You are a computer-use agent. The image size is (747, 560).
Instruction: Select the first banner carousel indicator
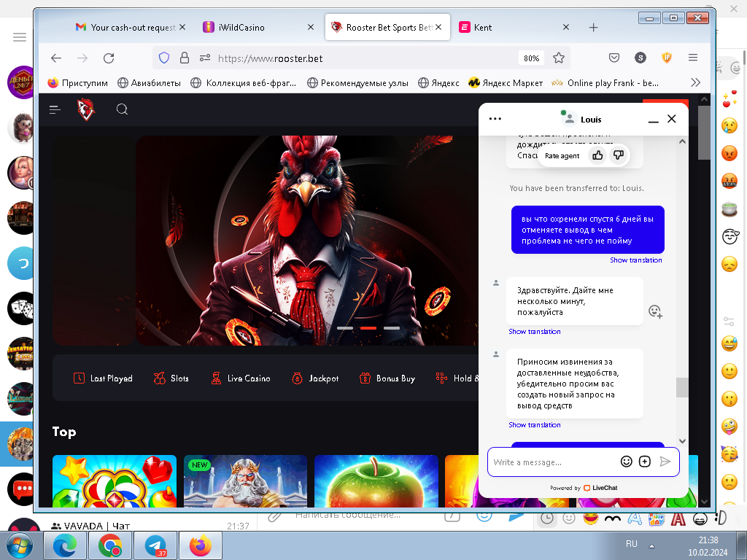[345, 328]
